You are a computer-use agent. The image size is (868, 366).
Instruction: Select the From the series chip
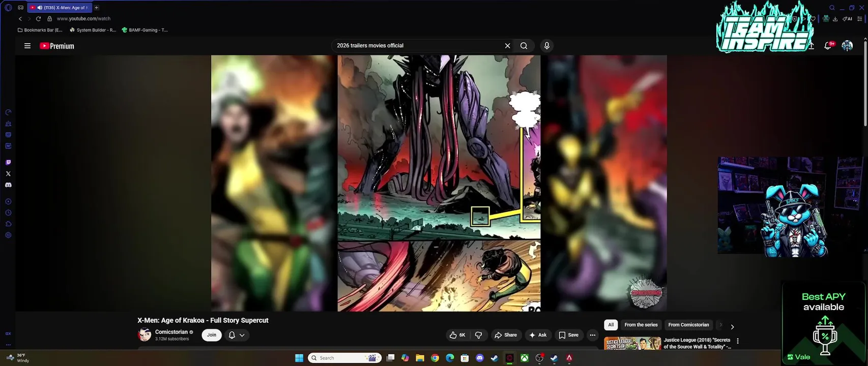point(641,325)
